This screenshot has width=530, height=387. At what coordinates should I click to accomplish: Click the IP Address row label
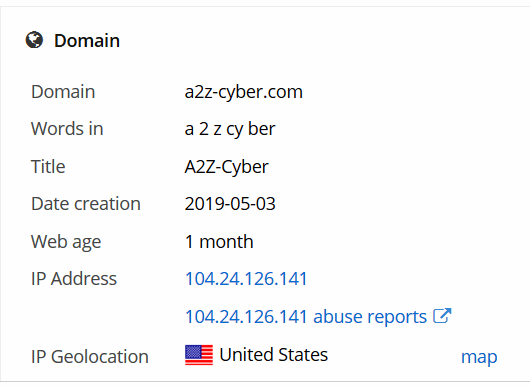74,279
